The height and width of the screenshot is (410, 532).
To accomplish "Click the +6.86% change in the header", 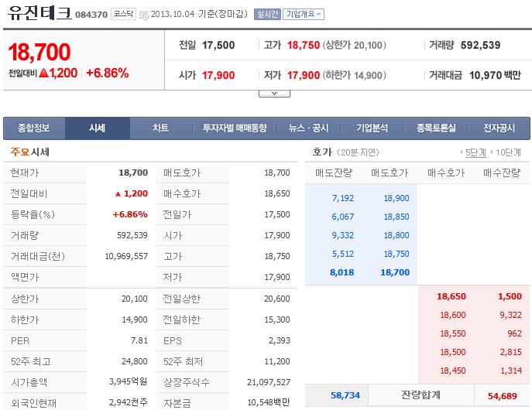I will pos(107,73).
